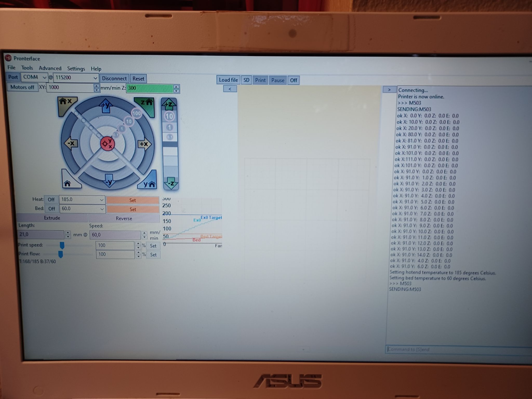This screenshot has width=532, height=399.
Task: Click the red XY center icon
Action: [107, 143]
